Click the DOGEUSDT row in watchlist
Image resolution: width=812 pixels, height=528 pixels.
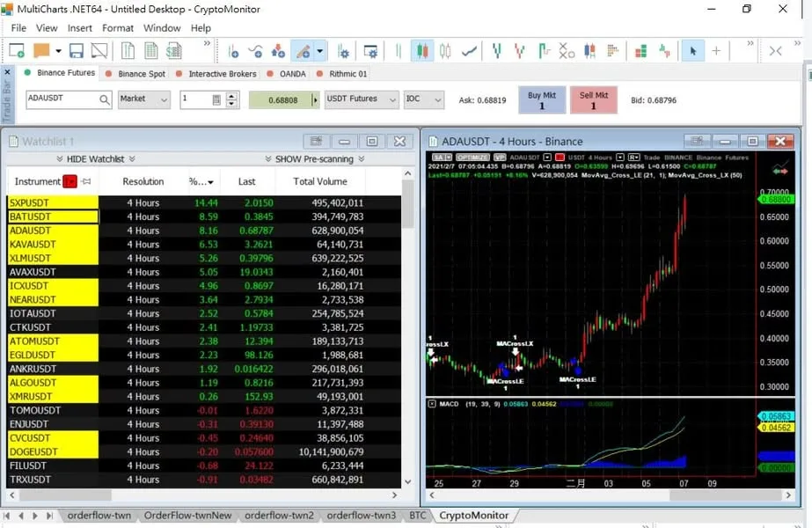pos(52,451)
